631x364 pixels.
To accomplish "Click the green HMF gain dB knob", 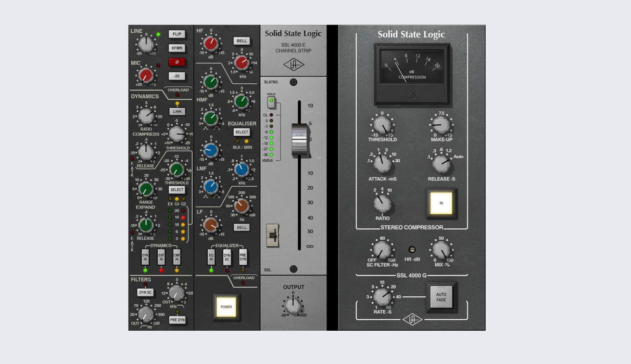I will coord(211,82).
